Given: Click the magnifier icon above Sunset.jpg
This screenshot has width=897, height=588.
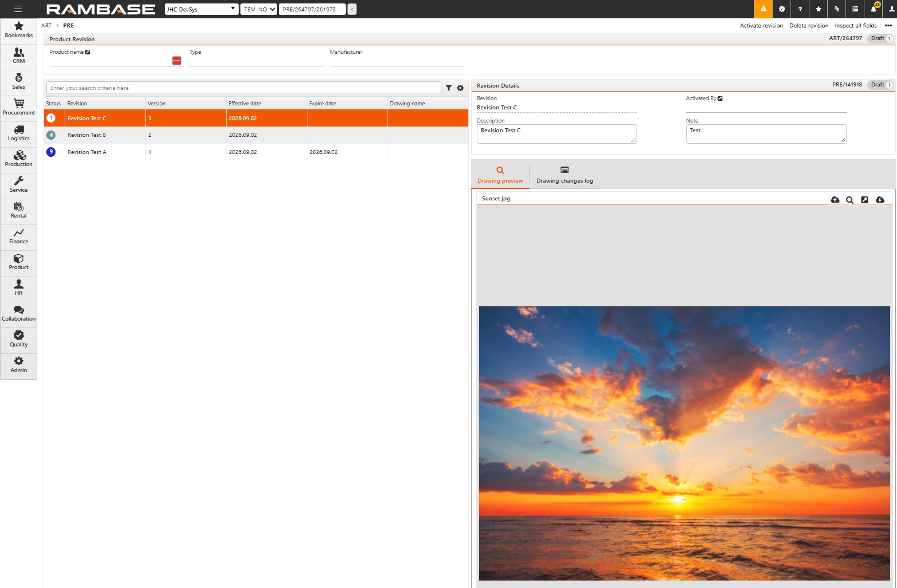Looking at the screenshot, I should tap(850, 200).
